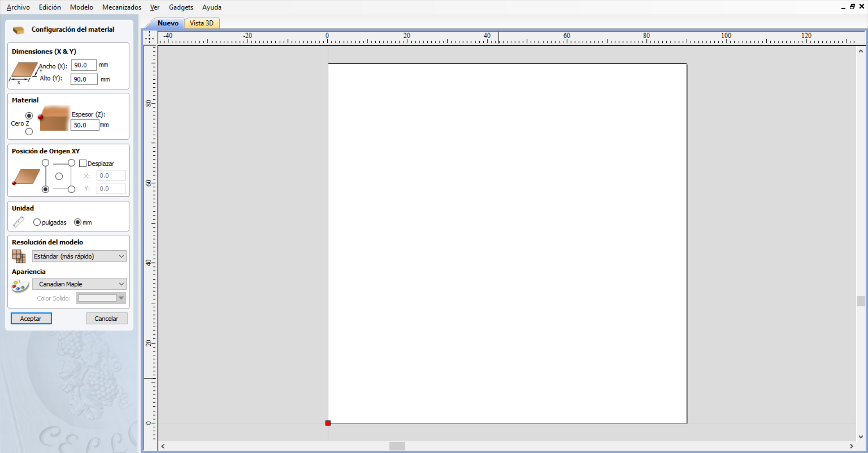Click the Ancho (X) input field

click(84, 65)
